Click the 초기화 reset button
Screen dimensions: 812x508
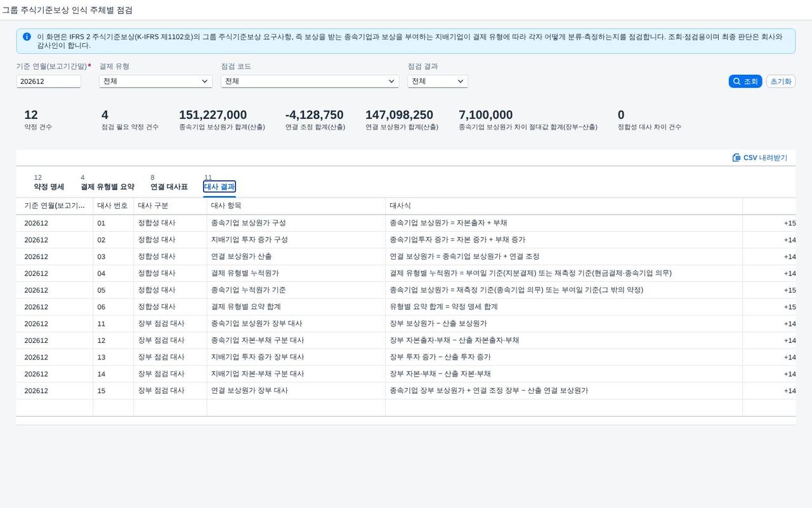(x=781, y=81)
